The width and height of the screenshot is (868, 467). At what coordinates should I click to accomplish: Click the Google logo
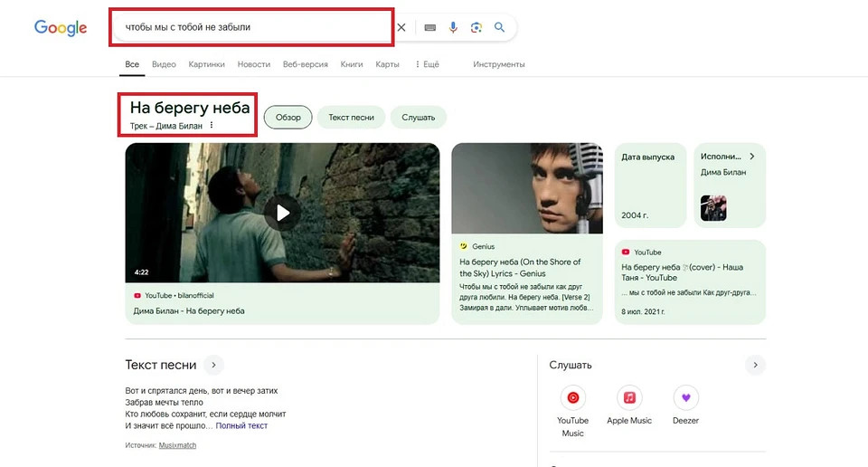[61, 28]
